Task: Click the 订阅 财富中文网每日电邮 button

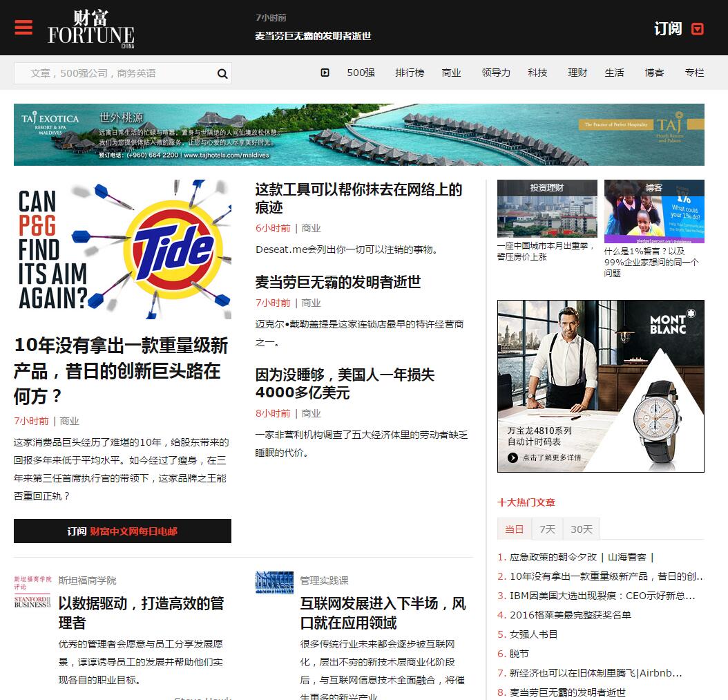Action: 122,531
